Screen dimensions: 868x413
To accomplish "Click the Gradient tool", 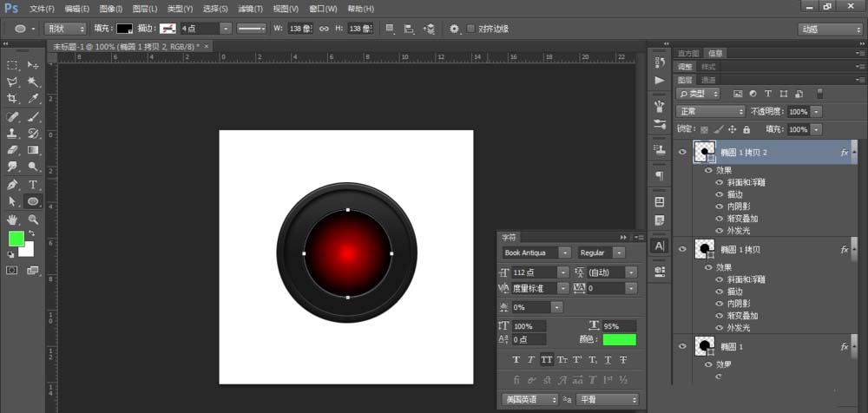I will click(x=33, y=150).
